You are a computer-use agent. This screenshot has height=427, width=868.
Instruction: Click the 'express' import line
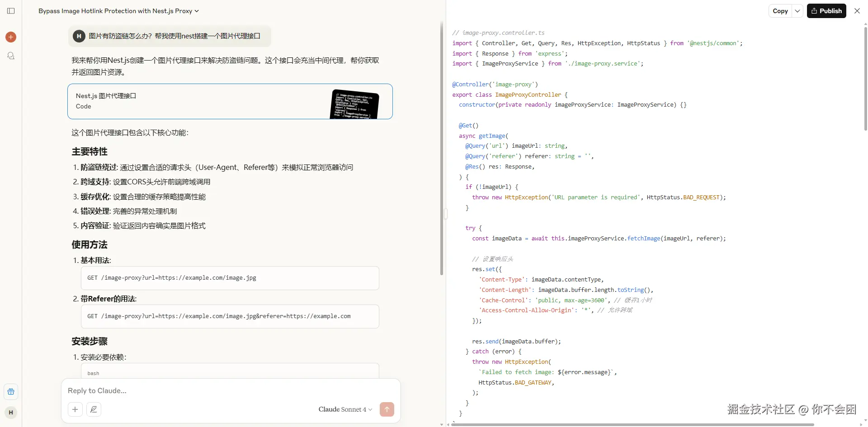click(510, 54)
